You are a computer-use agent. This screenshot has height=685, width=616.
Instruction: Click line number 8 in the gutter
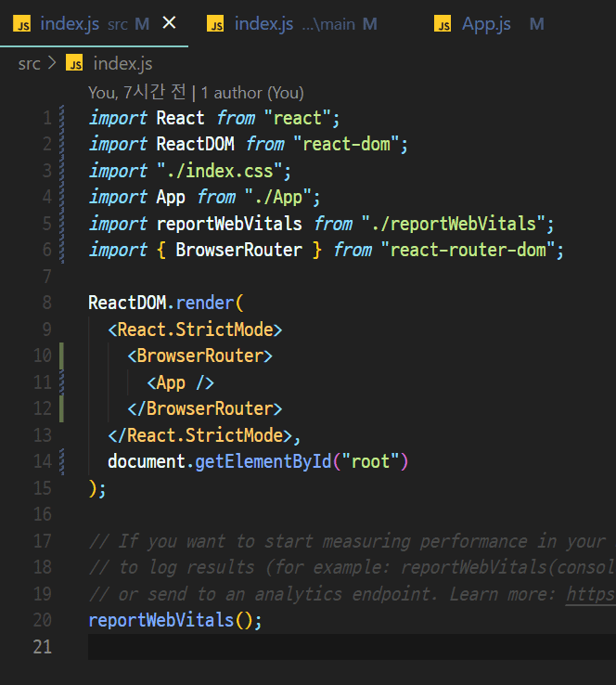point(46,303)
